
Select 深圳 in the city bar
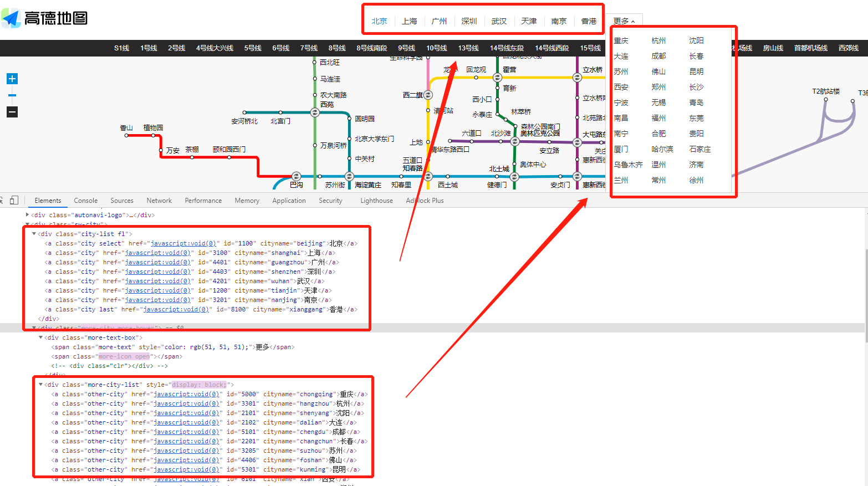pos(469,21)
